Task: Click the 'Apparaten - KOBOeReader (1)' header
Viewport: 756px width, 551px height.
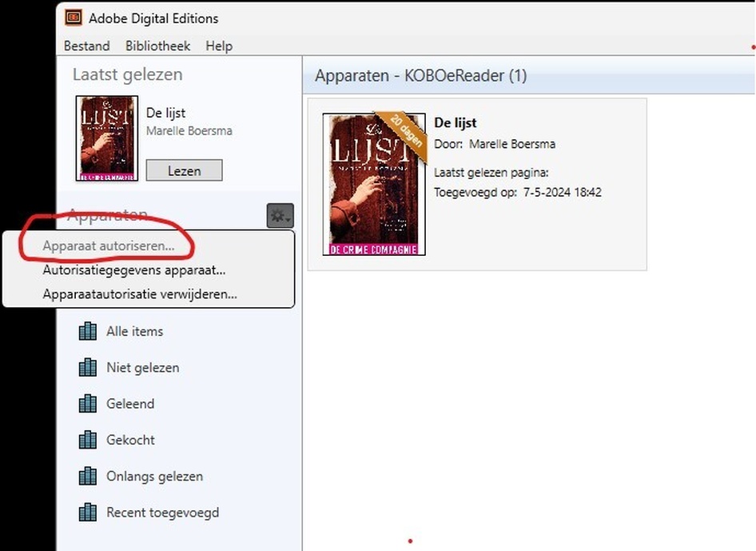Action: pos(421,76)
